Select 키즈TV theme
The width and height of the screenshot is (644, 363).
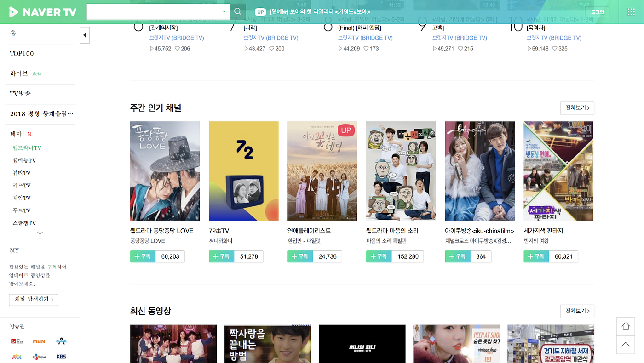22,186
